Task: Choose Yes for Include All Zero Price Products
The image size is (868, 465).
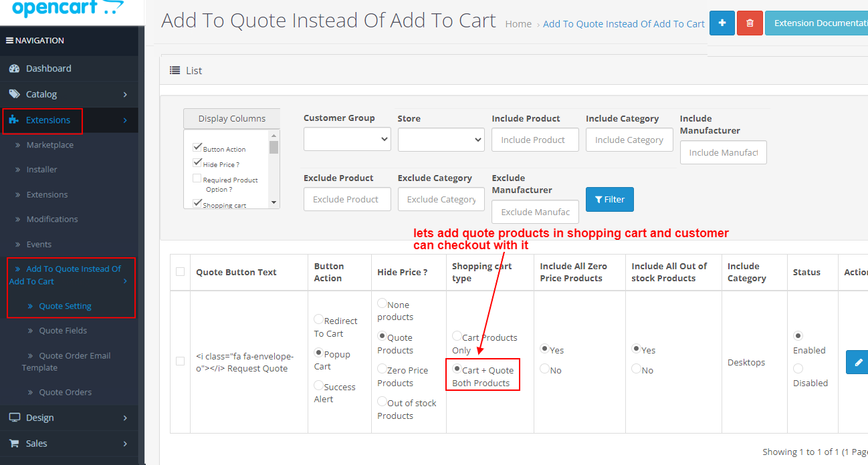Action: point(544,349)
